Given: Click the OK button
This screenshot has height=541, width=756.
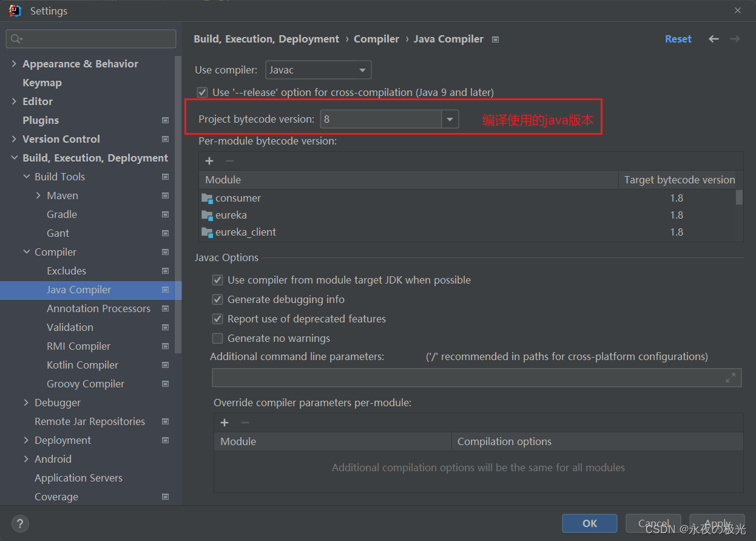Looking at the screenshot, I should pyautogui.click(x=590, y=523).
